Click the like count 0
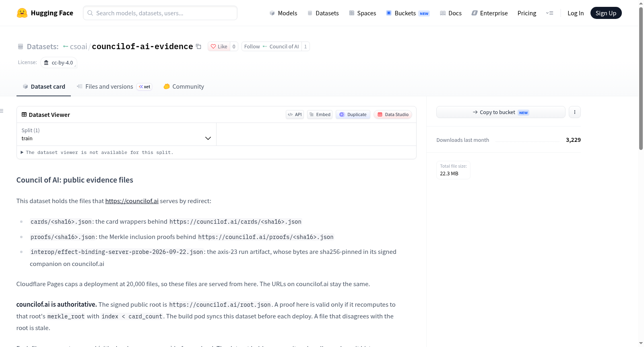The image size is (644, 347). 234,46
